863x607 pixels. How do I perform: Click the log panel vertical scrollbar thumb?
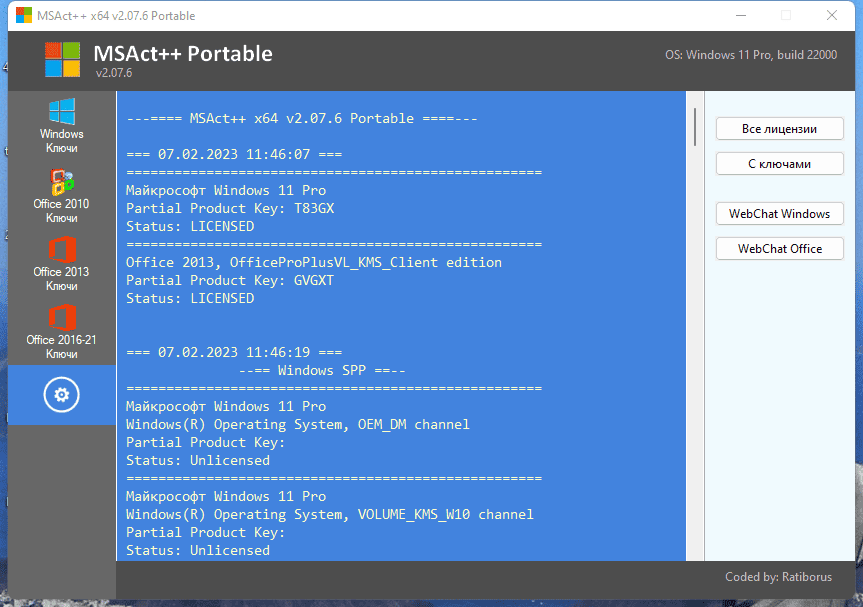coord(694,127)
